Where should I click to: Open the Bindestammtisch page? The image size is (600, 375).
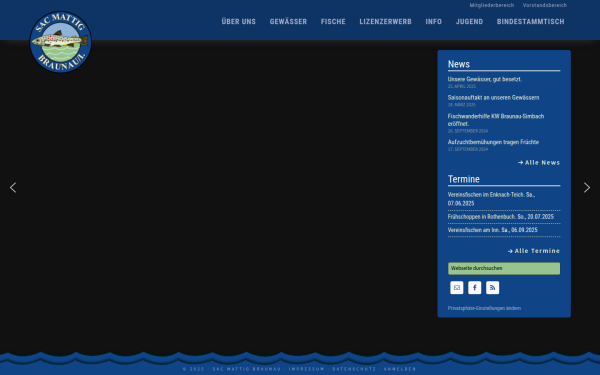click(530, 22)
